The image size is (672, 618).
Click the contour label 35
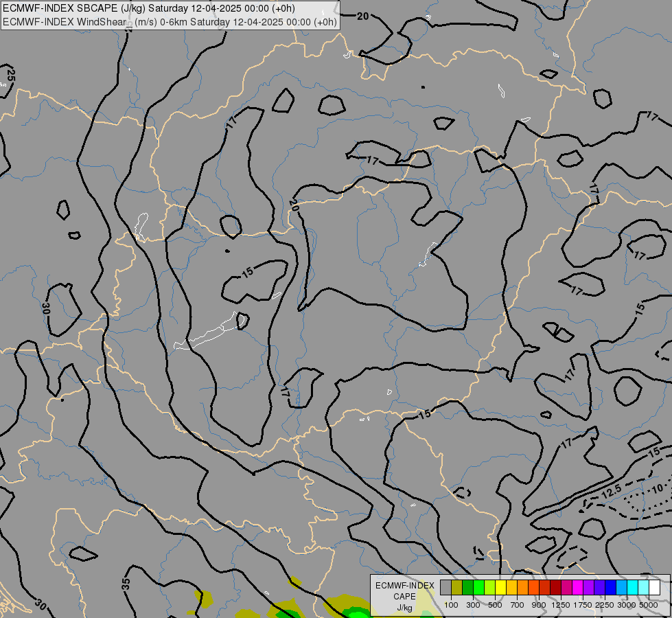[x=126, y=584]
